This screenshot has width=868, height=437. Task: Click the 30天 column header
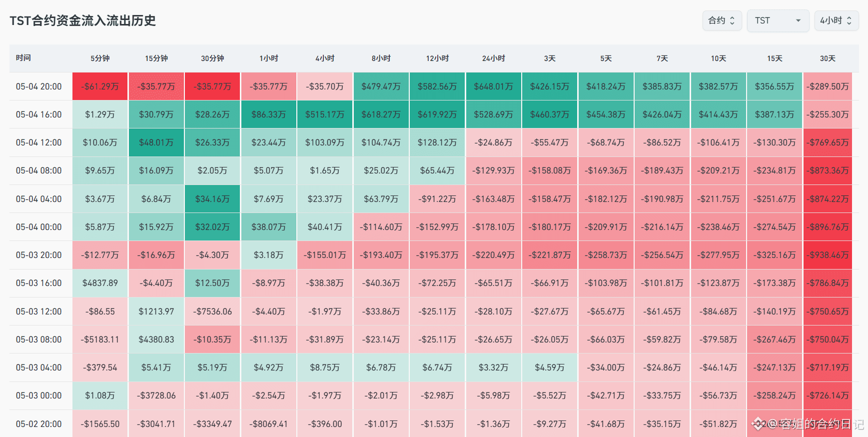point(828,58)
